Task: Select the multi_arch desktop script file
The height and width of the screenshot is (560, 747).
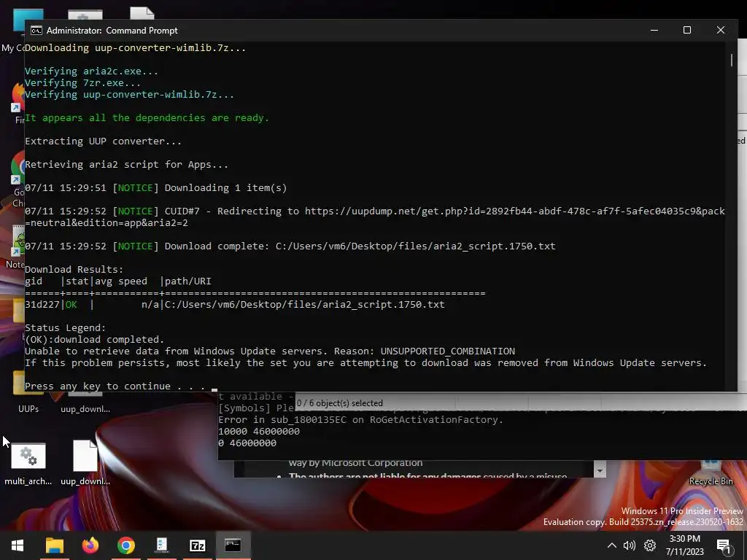Action: coord(28,463)
